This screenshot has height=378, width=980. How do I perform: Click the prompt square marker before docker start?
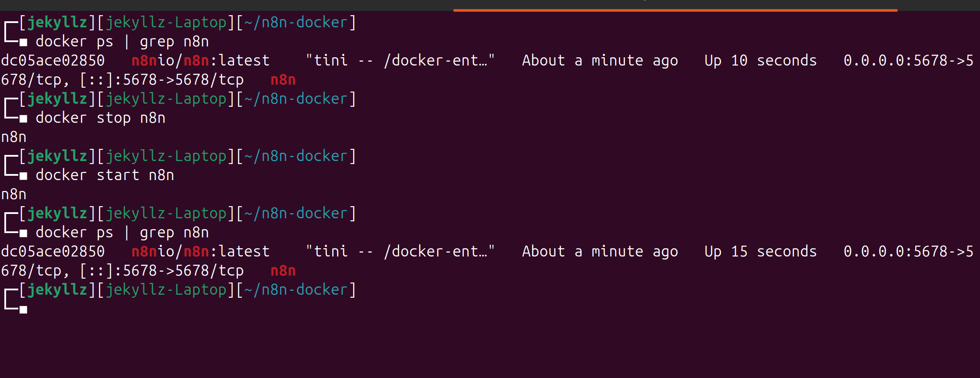[23, 176]
